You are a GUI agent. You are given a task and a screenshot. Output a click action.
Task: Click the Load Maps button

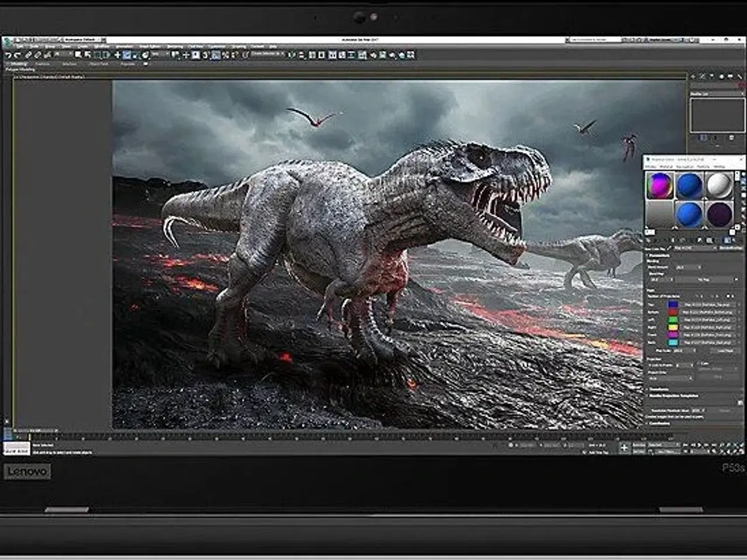(x=724, y=351)
